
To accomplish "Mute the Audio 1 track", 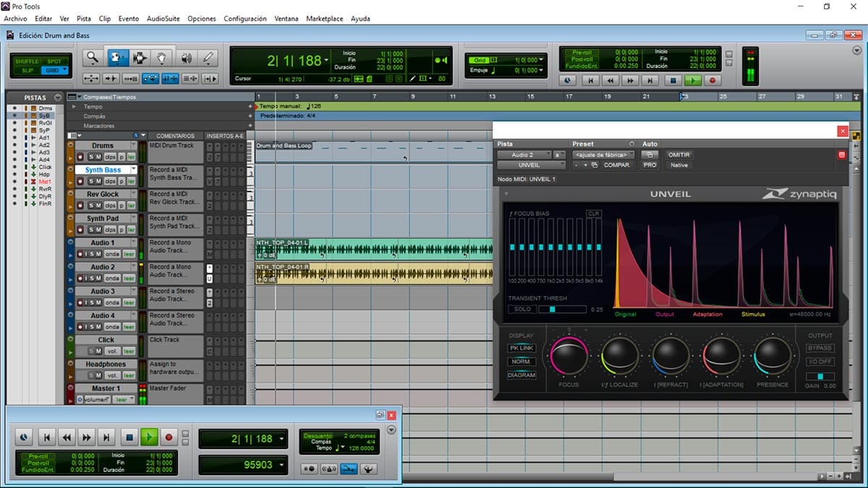I will tap(98, 254).
